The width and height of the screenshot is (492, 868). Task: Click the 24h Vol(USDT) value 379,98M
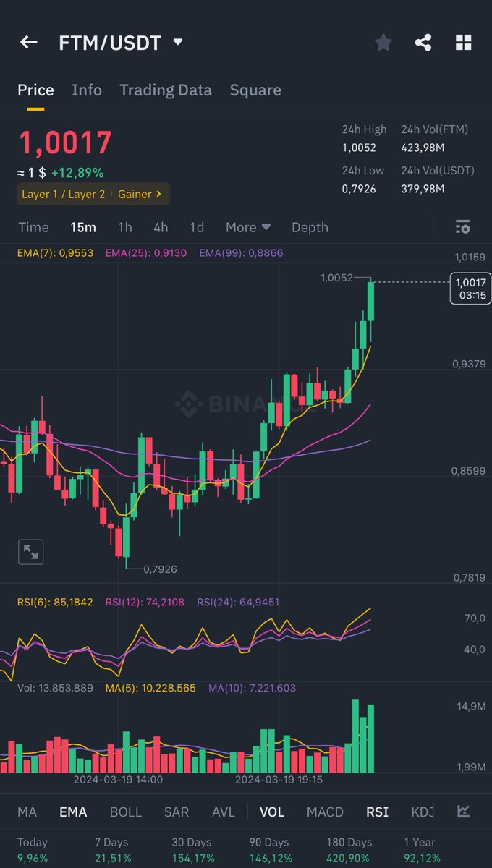pyautogui.click(x=423, y=189)
